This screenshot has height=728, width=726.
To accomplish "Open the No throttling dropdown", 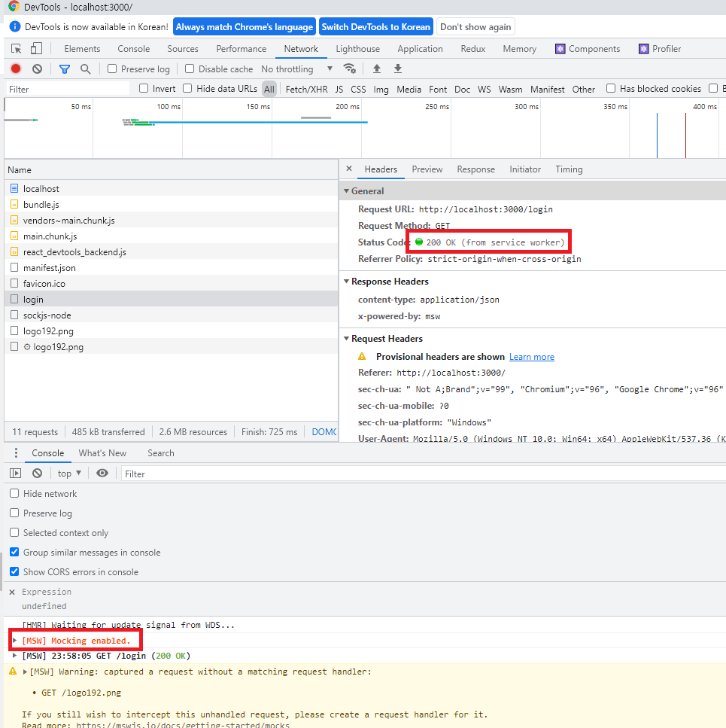I will [x=297, y=69].
